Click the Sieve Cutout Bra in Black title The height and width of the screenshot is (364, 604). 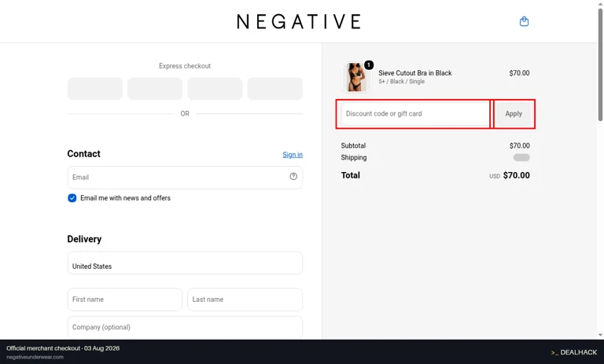point(415,73)
